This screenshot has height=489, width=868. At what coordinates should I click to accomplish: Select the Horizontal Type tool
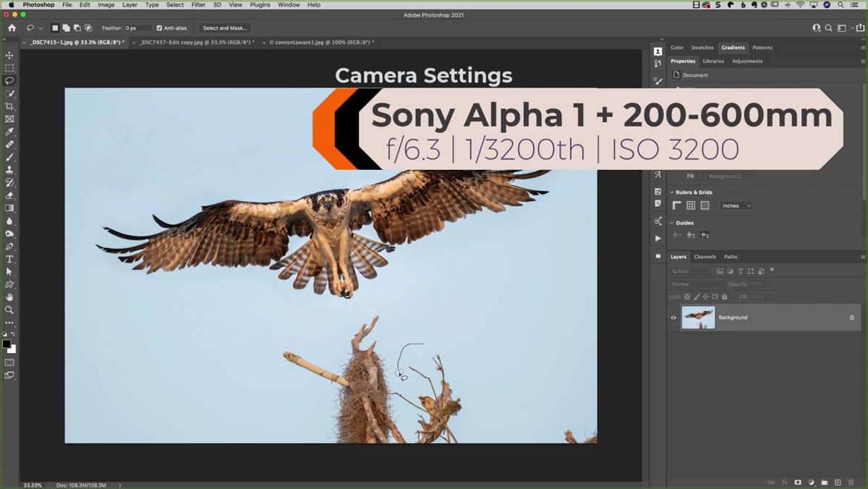coord(9,259)
